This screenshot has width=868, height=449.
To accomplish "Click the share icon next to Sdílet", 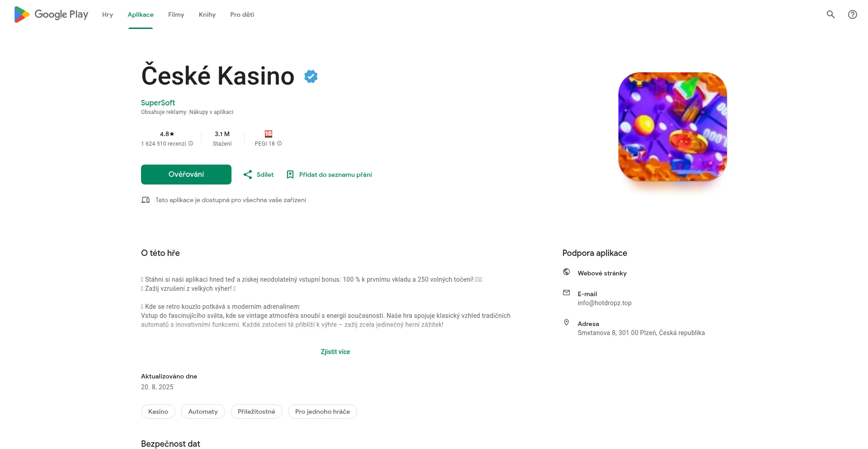I will click(x=248, y=175).
